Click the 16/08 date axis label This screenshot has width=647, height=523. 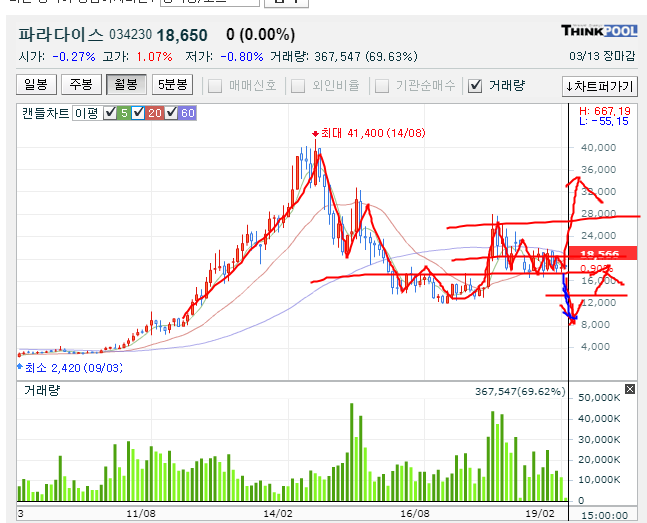[415, 513]
